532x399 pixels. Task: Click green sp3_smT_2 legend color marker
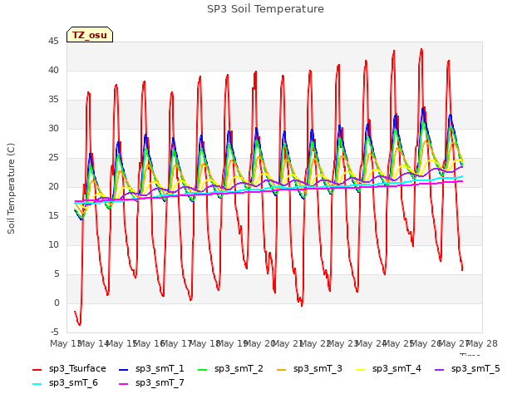tap(203, 369)
